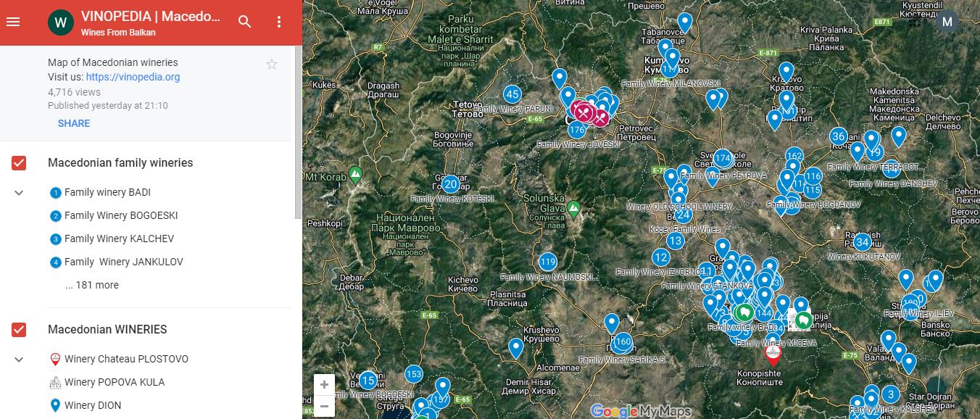
Task: Select map marker numbered 15
Action: coord(368,380)
